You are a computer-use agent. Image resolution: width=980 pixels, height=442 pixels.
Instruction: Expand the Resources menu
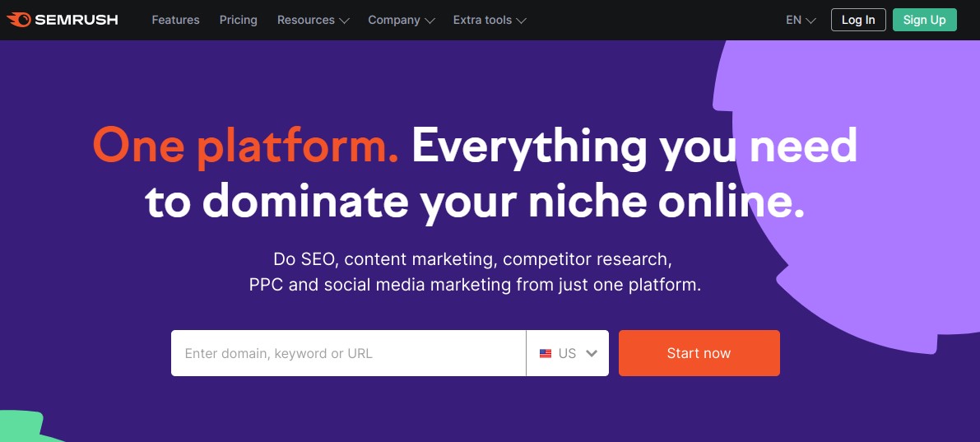pos(314,20)
